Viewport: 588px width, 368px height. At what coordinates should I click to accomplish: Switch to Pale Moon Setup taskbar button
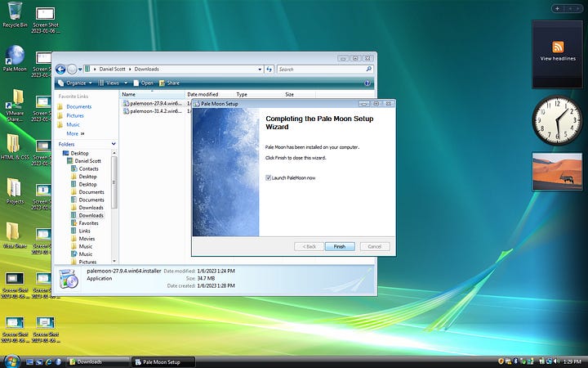(163, 362)
